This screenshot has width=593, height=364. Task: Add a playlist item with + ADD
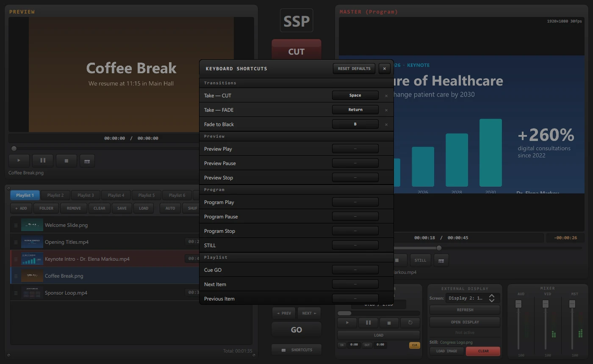(x=21, y=208)
